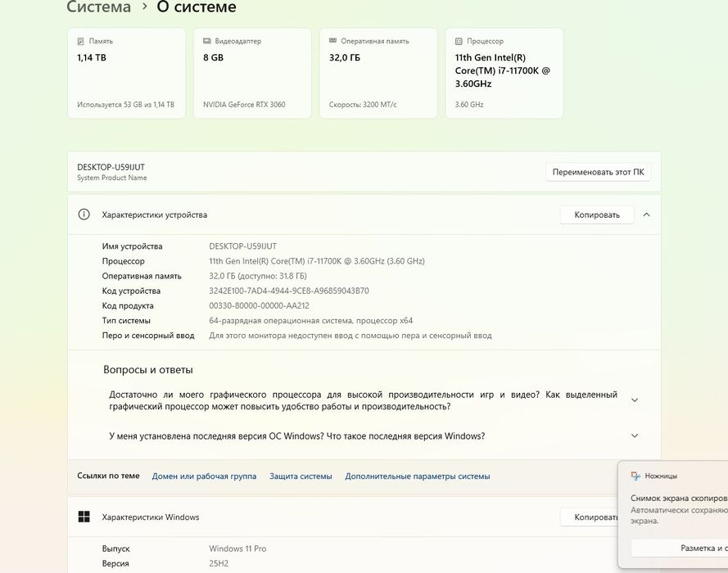The image size is (728, 573).
Task: Click the Ссылки по теме label
Action: 108,476
